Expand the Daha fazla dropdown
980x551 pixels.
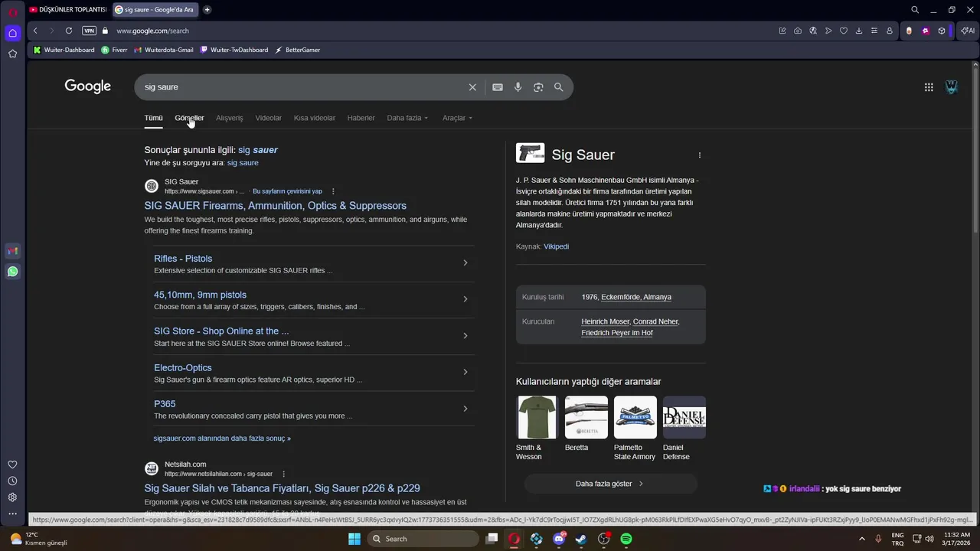[407, 118]
